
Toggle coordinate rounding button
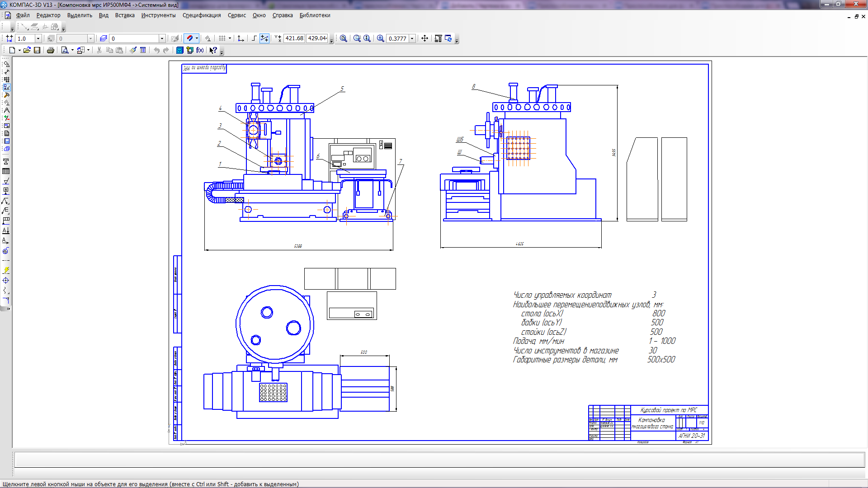(x=264, y=38)
